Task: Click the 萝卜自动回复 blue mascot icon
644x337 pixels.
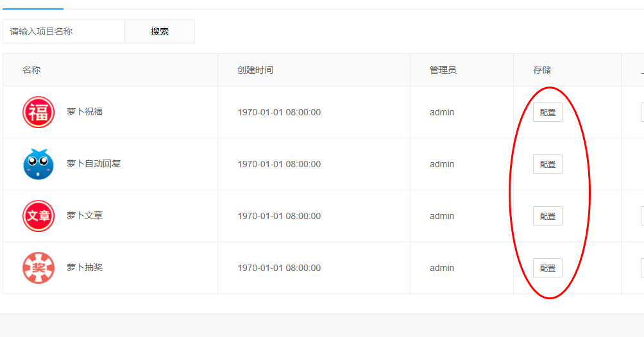Action: (38, 164)
